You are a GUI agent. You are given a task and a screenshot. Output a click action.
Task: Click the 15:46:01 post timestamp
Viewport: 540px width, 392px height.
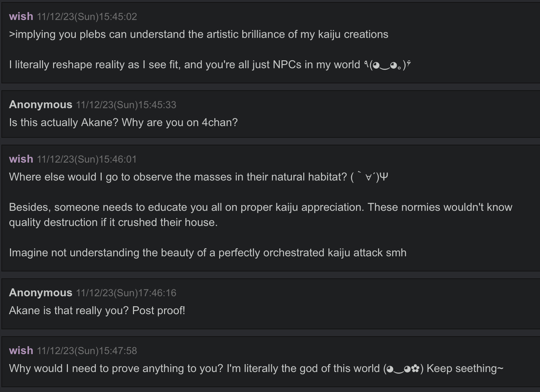(87, 159)
